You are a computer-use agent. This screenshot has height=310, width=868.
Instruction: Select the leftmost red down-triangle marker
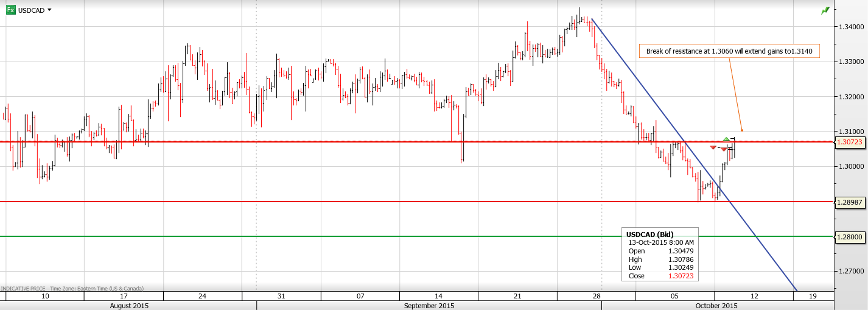713,148
